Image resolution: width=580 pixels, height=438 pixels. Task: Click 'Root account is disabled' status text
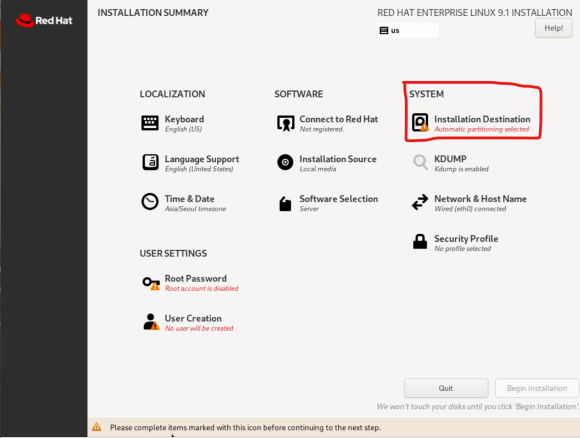pyautogui.click(x=202, y=288)
